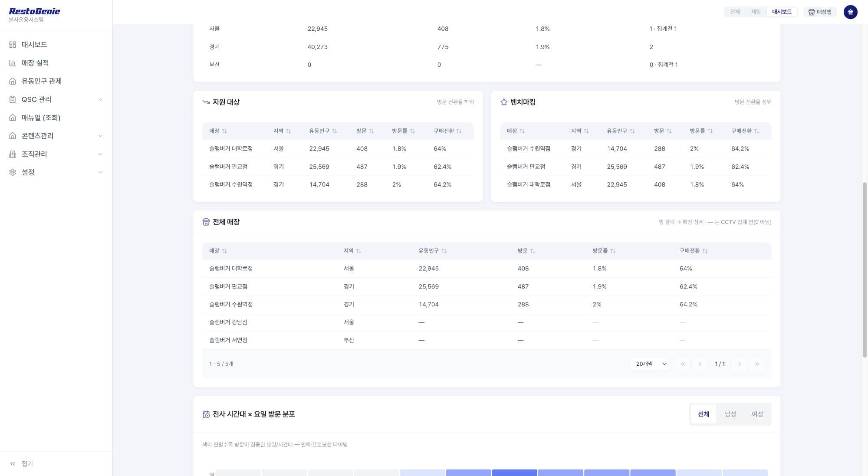The height and width of the screenshot is (476, 868).
Task: Open 슬램버거 서면점 row in 전체 매장
Action: pos(487,340)
